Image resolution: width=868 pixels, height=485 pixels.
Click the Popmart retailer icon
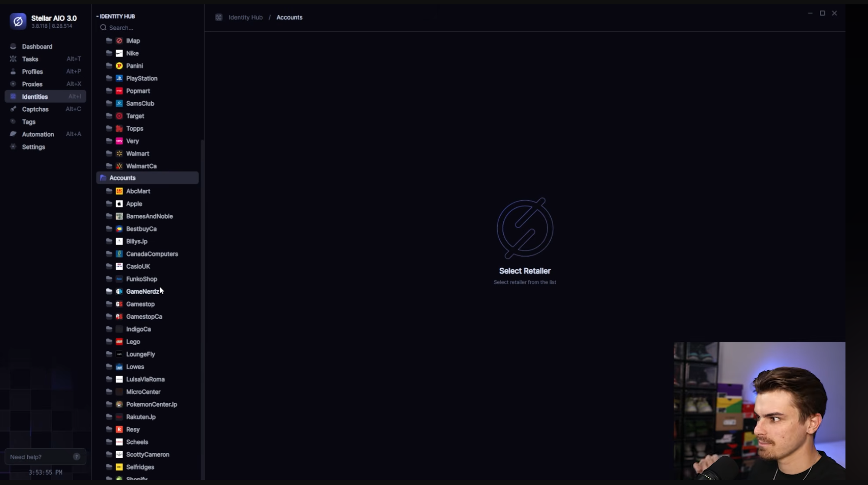[x=119, y=91]
